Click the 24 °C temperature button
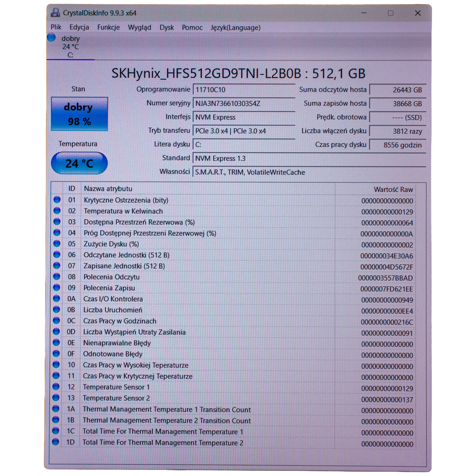Viewport: 476px width, 476px height. click(x=79, y=163)
